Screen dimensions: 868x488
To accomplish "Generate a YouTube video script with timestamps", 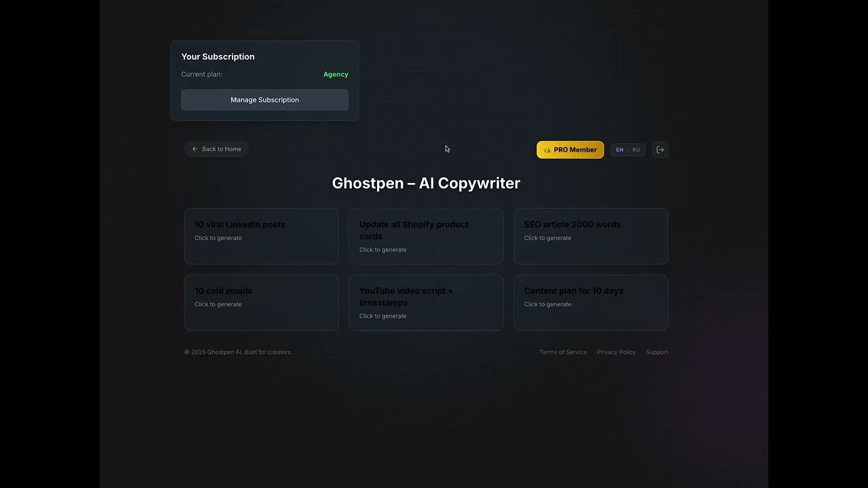I will (426, 302).
